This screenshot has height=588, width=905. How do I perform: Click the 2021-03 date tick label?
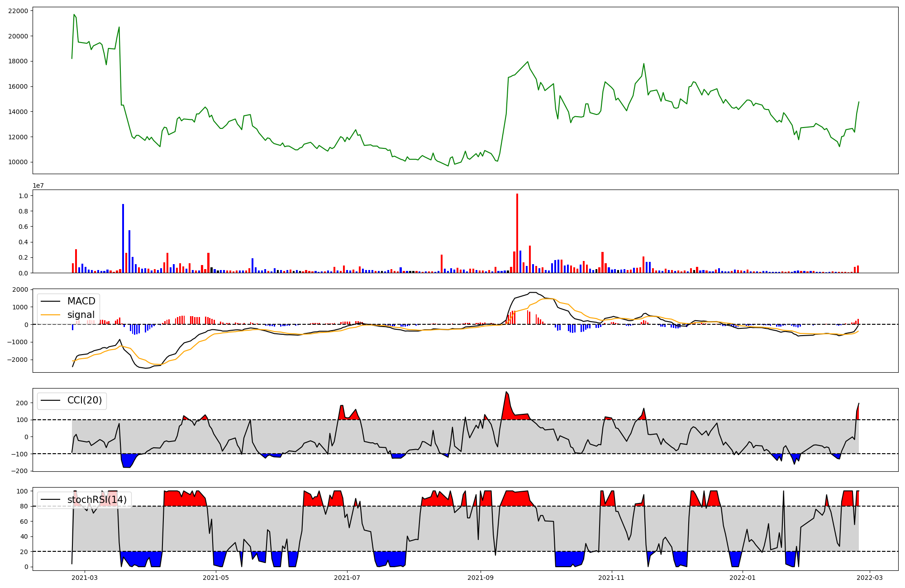tap(85, 578)
